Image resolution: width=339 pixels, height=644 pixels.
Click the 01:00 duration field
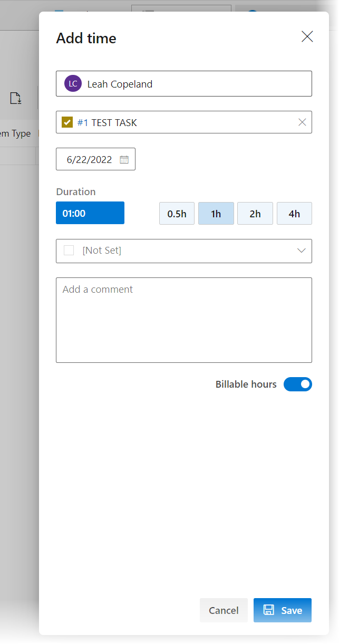click(x=90, y=213)
